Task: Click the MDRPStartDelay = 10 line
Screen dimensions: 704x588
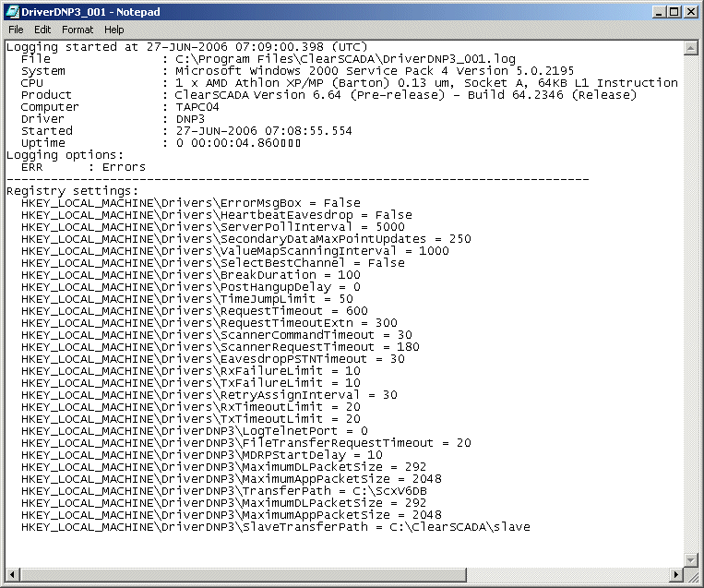Action: [201, 455]
